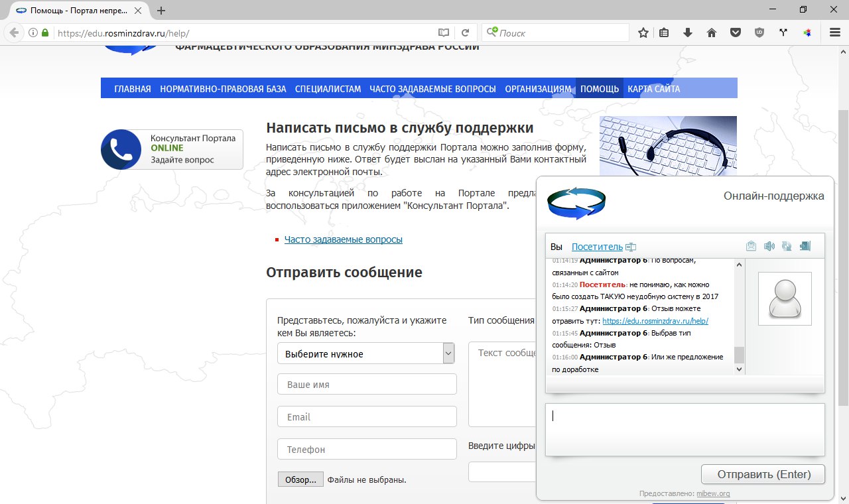Open the 'Часто задаваемые вопросы' link
This screenshot has height=504, width=849.
(344, 239)
